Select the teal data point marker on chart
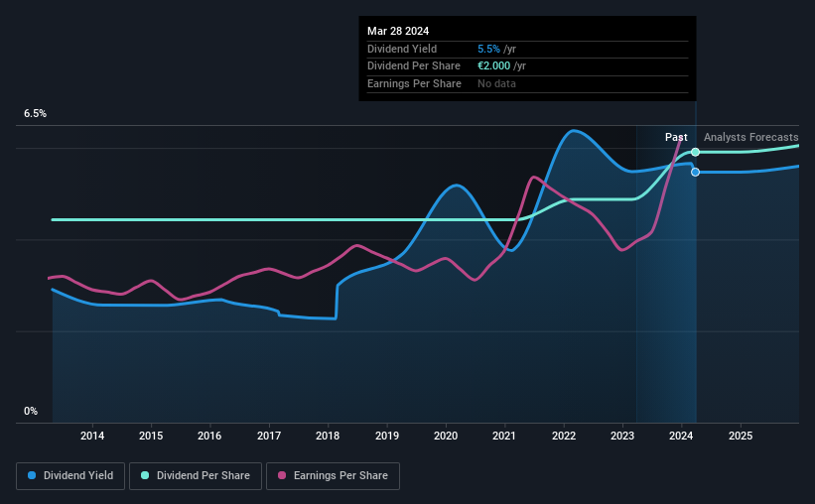This screenshot has height=504, width=815. coord(695,152)
